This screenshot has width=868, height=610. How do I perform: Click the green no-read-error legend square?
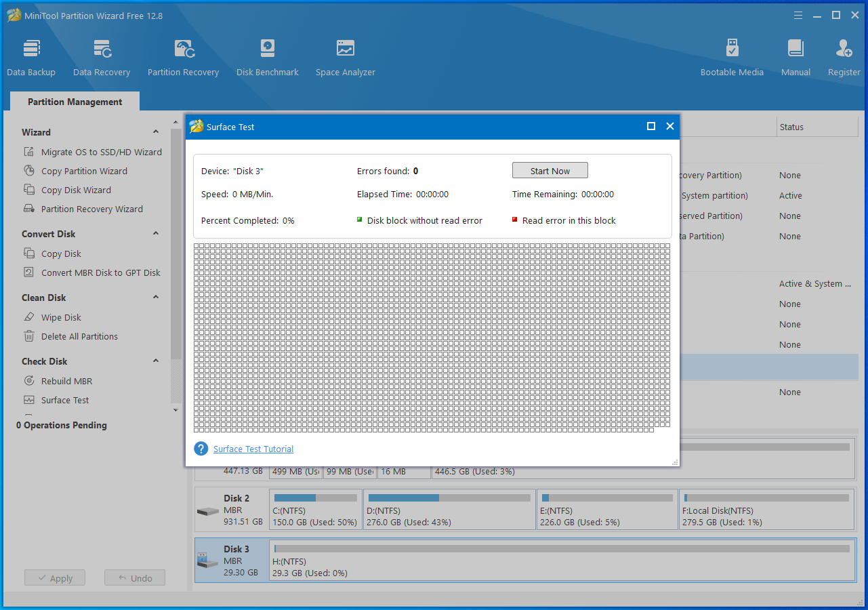pyautogui.click(x=360, y=219)
